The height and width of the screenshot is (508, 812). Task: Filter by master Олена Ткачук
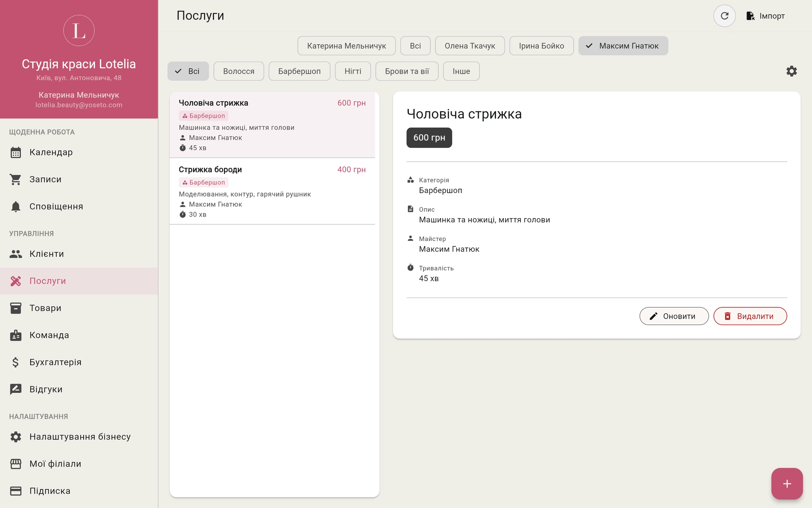[470, 46]
